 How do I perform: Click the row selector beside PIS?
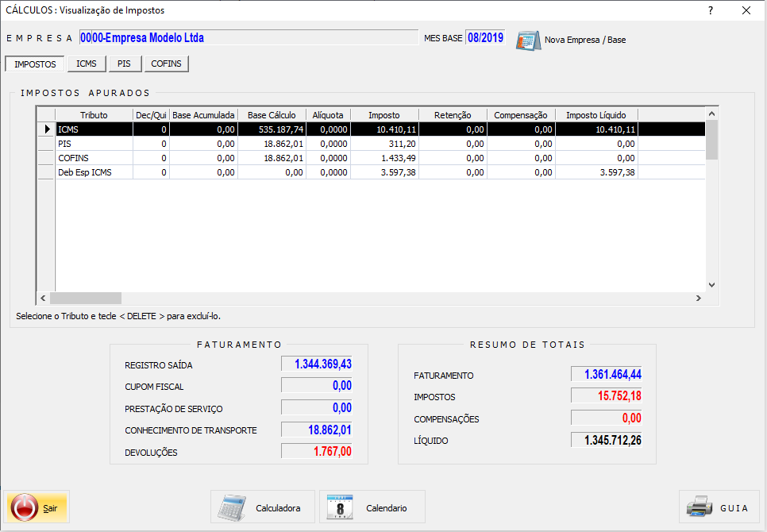(x=46, y=144)
